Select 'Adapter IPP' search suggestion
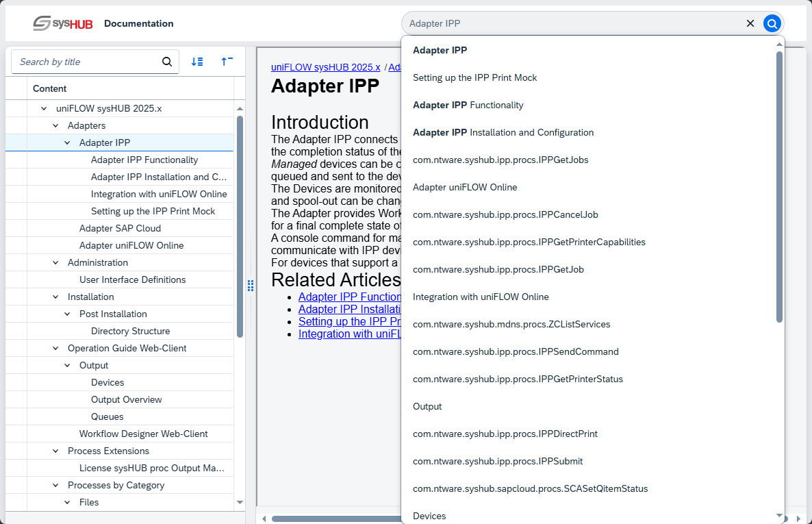 click(589, 50)
